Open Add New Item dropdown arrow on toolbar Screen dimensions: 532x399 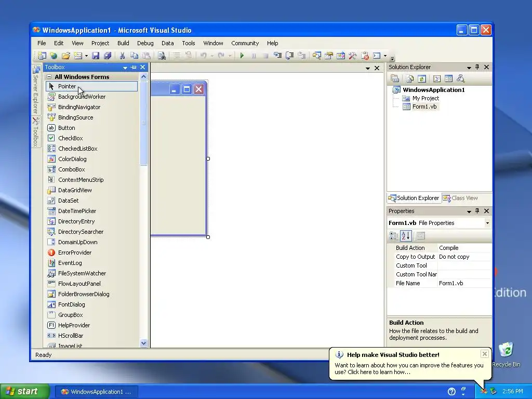pyautogui.click(x=87, y=56)
